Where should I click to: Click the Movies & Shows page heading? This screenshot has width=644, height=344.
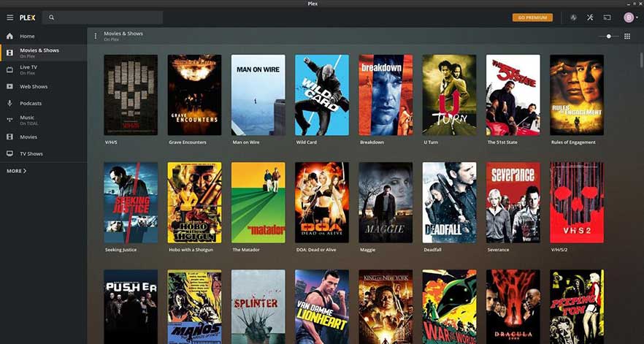tap(123, 34)
